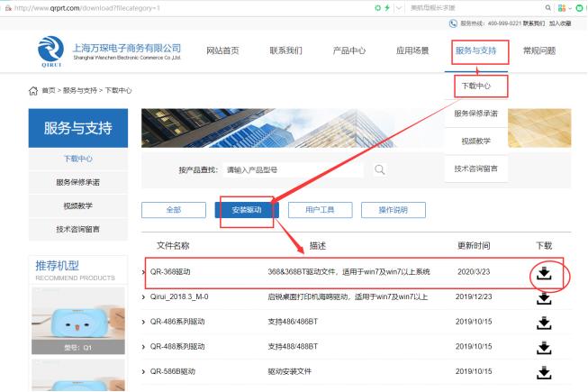Open 网站首页 in the top navigation
Image resolution: width=588 pixels, height=392 pixels.
click(x=222, y=50)
